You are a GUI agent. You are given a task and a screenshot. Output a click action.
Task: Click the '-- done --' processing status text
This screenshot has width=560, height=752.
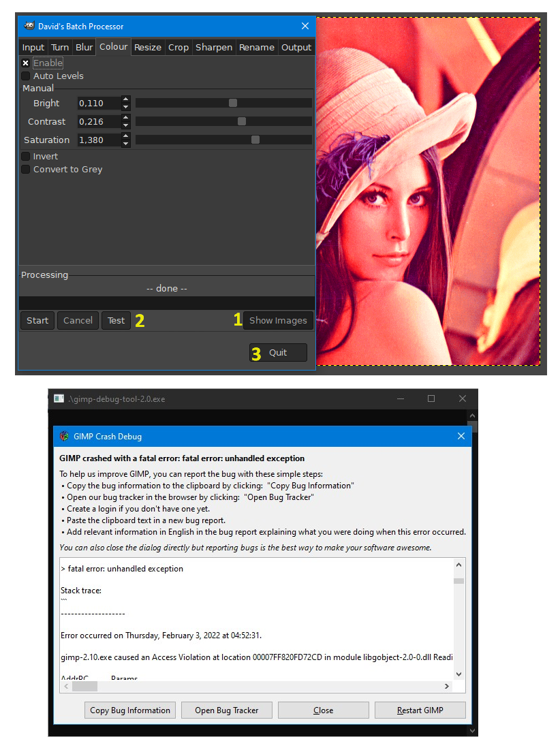pyautogui.click(x=166, y=288)
